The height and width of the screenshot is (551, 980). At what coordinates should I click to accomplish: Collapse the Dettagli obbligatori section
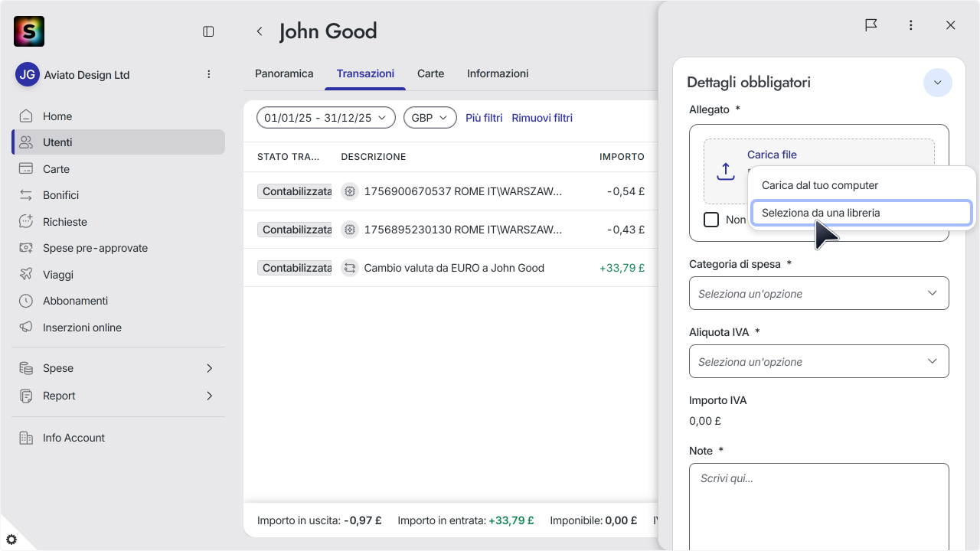(938, 83)
